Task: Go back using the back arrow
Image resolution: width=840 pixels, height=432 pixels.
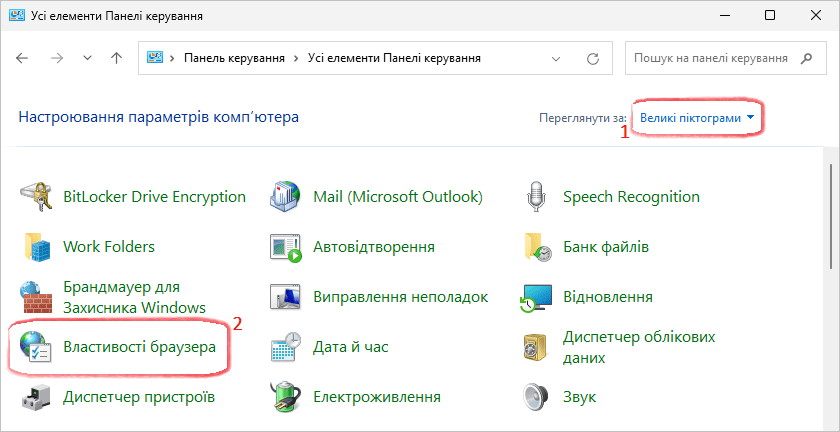Action: tap(21, 58)
